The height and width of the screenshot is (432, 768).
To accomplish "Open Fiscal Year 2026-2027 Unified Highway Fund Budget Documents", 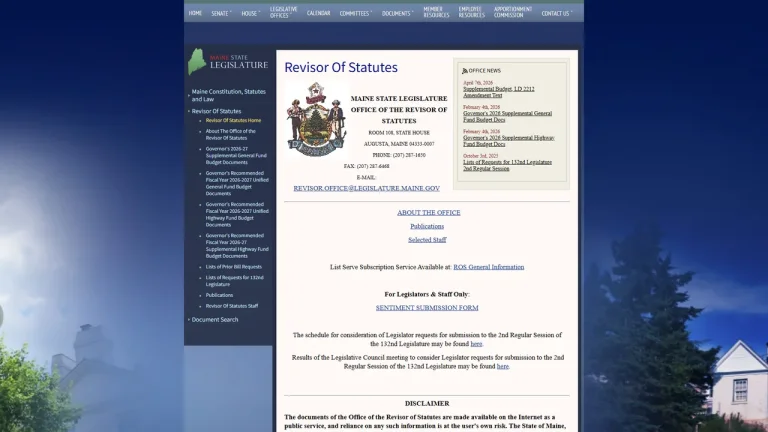I will pos(237,215).
